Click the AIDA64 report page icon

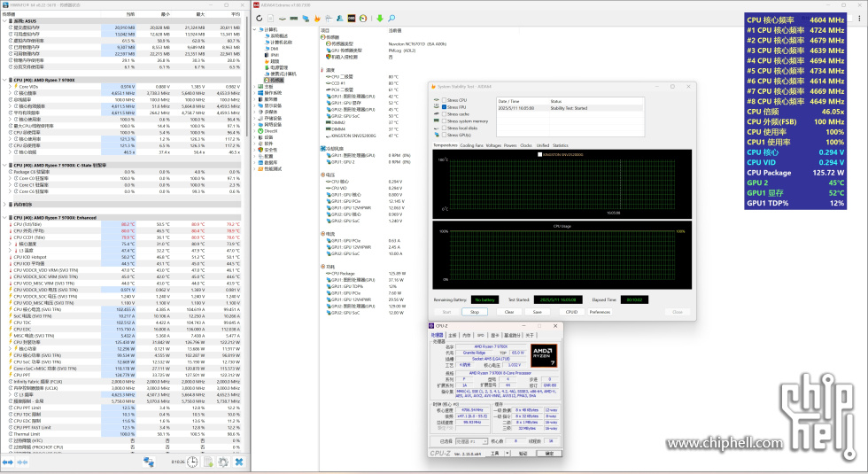271,19
